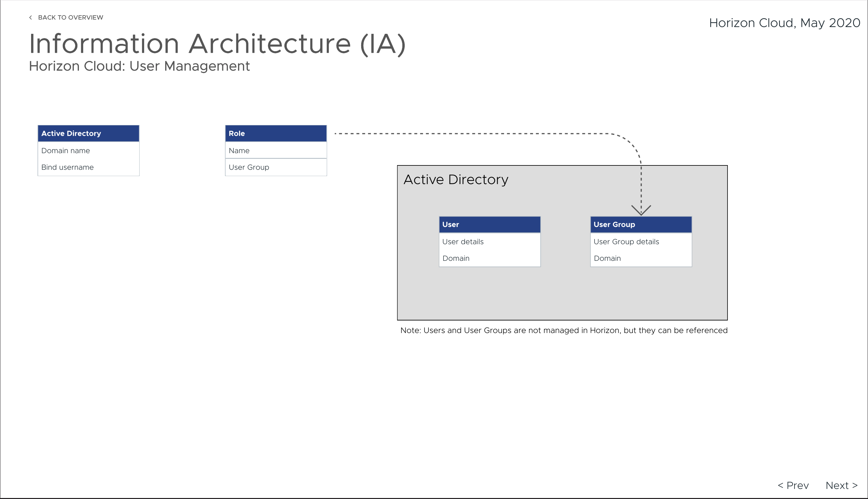Click the Domain name row
868x499 pixels.
pyautogui.click(x=88, y=150)
